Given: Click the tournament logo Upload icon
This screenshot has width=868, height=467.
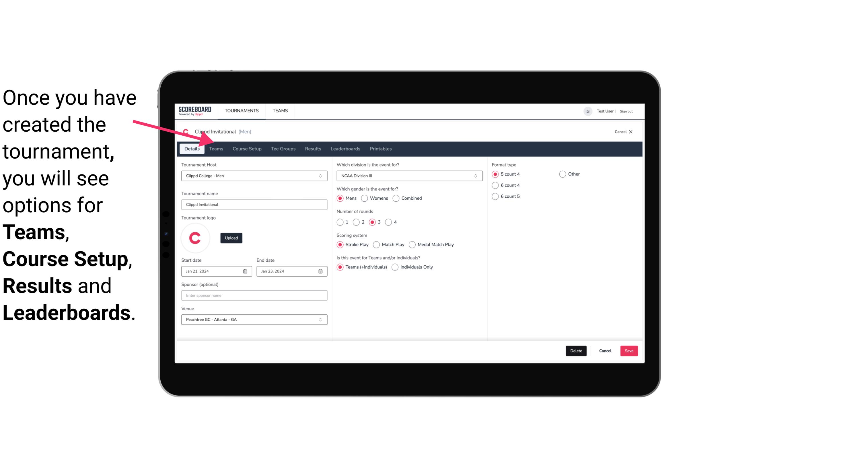Looking at the screenshot, I should tap(231, 238).
